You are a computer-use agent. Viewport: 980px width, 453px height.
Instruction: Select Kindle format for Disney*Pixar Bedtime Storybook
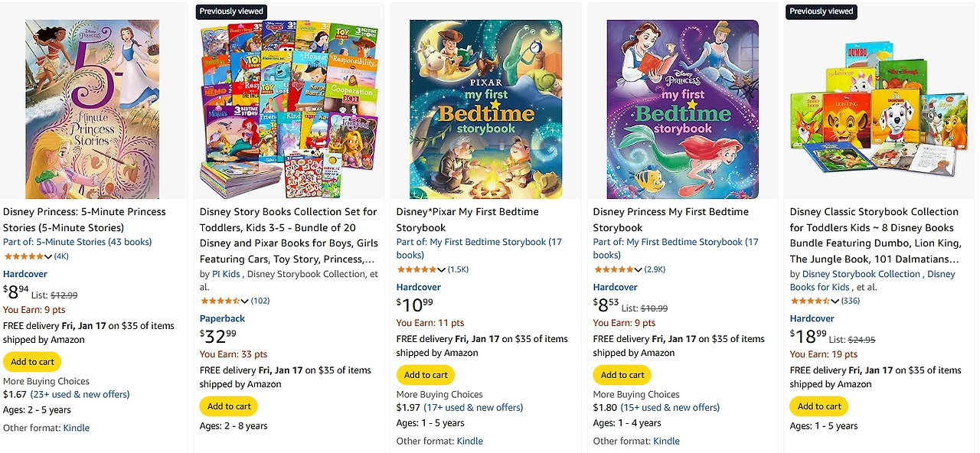[470, 441]
